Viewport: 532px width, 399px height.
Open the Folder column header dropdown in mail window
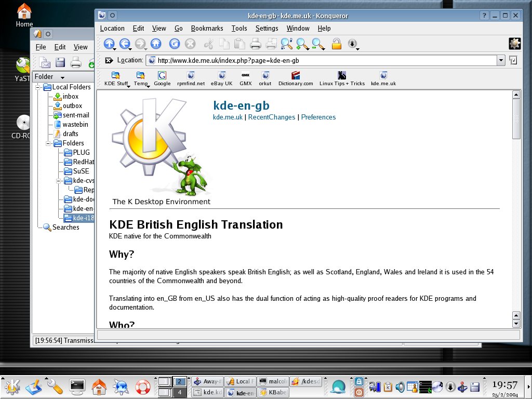62,77
